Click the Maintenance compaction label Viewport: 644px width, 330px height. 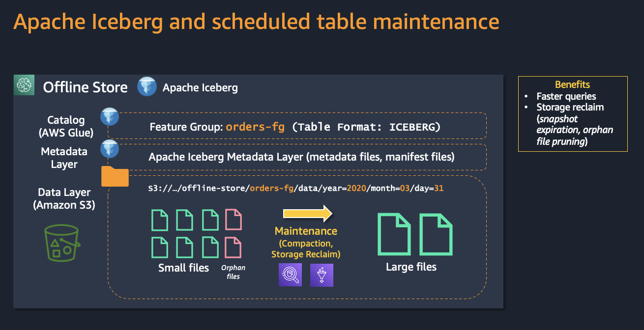[x=306, y=243]
